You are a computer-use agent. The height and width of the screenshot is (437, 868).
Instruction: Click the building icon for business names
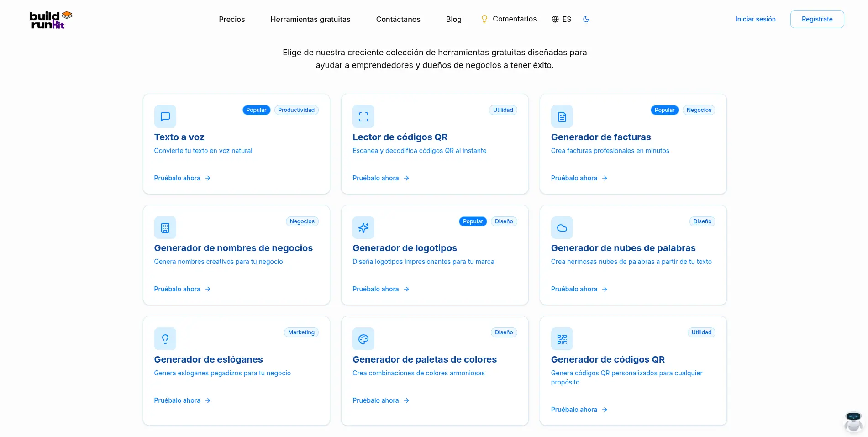pos(165,228)
